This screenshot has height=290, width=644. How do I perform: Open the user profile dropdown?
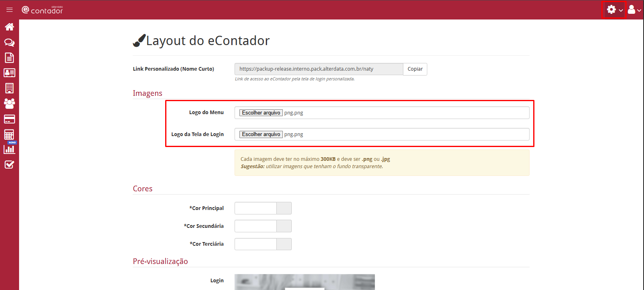(634, 9)
